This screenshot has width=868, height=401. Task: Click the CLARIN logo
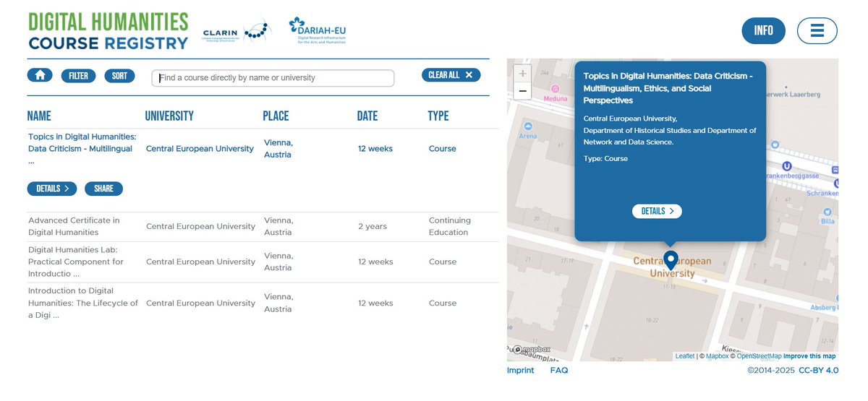[235, 33]
